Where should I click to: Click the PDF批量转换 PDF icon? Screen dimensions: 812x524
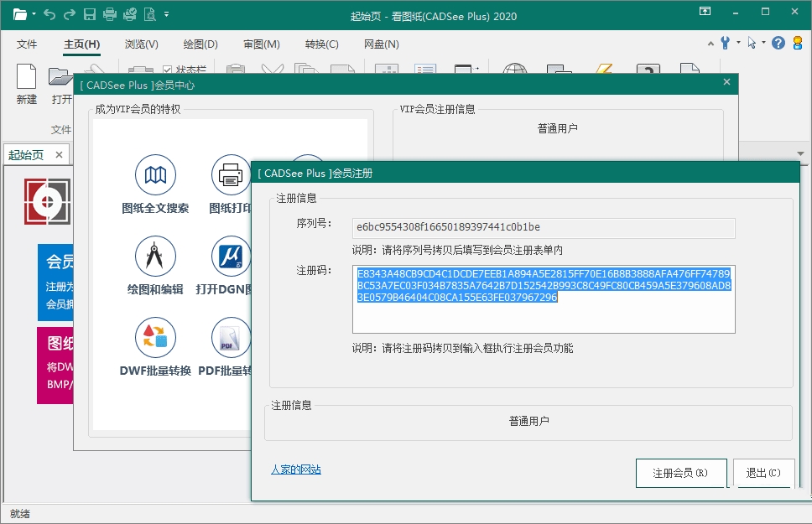[231, 337]
